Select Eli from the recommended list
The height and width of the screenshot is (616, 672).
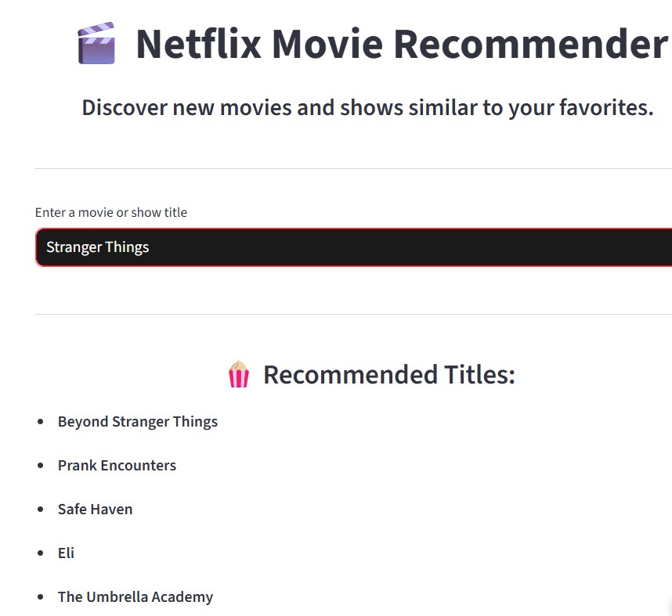66,553
